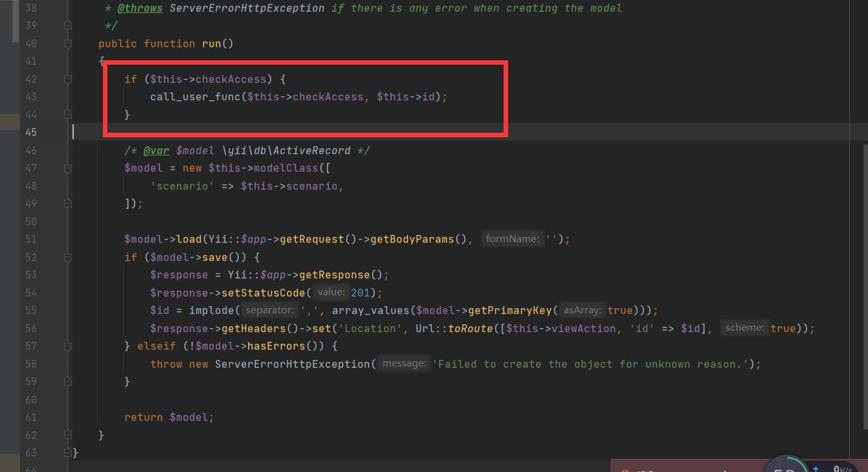Click the function name 'run' on line 40
Image resolution: width=868 pixels, height=472 pixels.
[211, 43]
